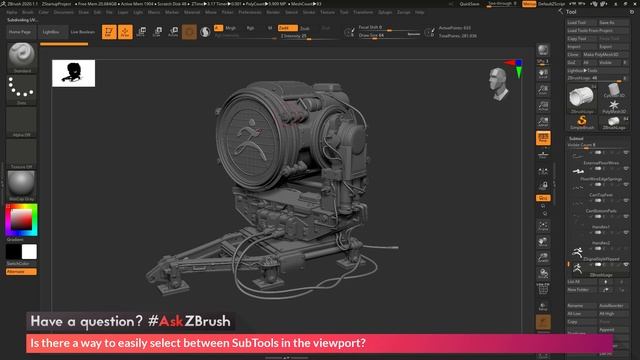The width and height of the screenshot is (640, 360).
Task: Open the Brush menu
Action: pyautogui.click(x=28, y=12)
